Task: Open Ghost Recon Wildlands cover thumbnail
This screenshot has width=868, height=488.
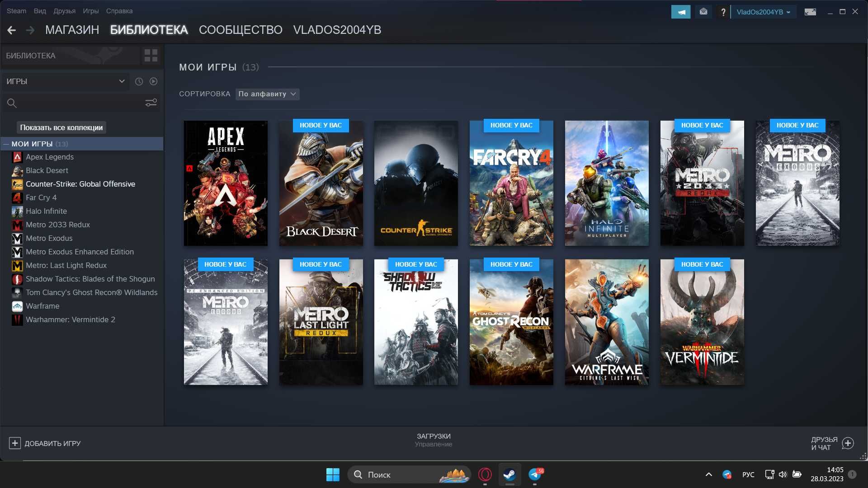Action: point(511,322)
